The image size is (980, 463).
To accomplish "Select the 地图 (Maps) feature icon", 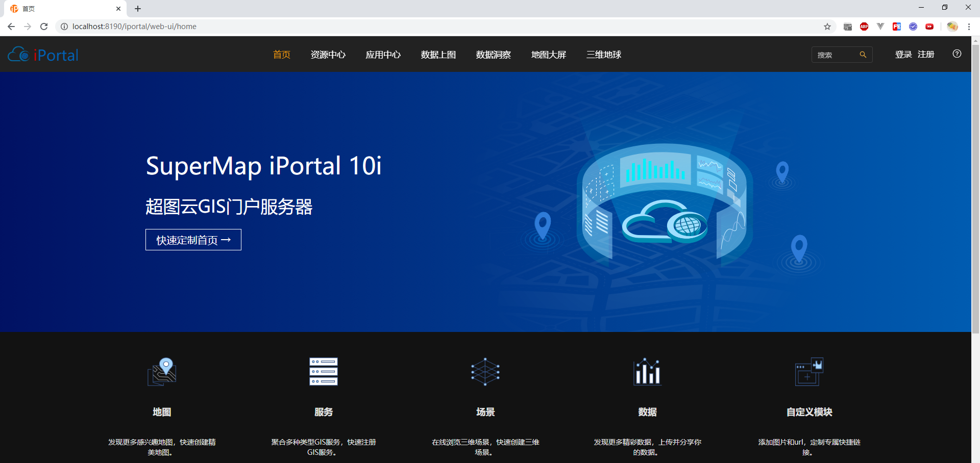I will (161, 372).
